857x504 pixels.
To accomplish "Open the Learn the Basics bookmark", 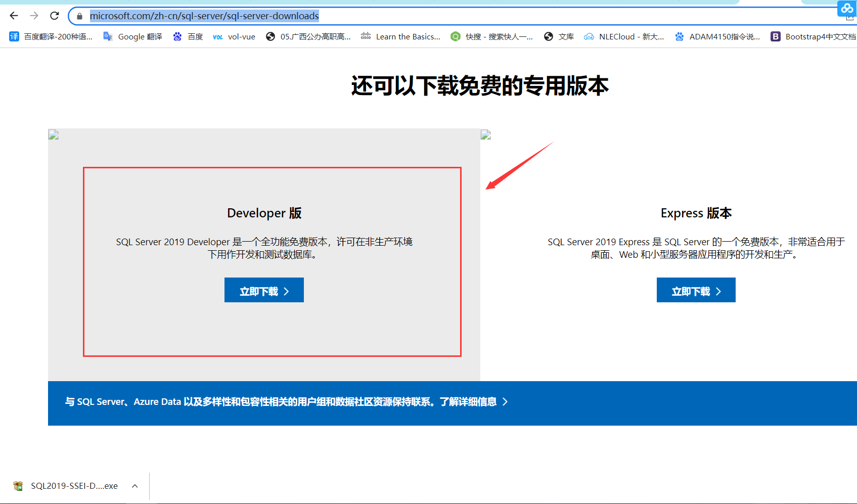I will pos(400,36).
